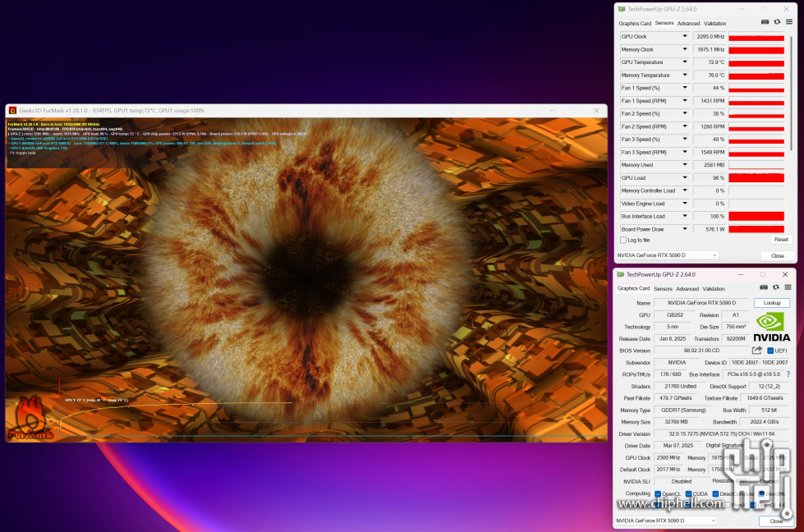Switch to Sensors tab in lower GPU-Z window

663,288
